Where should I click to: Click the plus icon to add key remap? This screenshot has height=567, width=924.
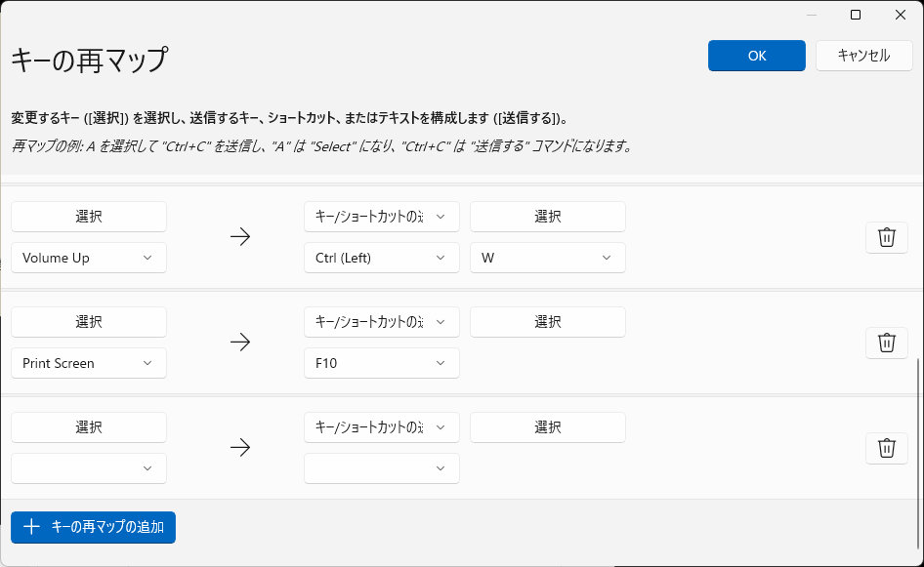click(31, 527)
